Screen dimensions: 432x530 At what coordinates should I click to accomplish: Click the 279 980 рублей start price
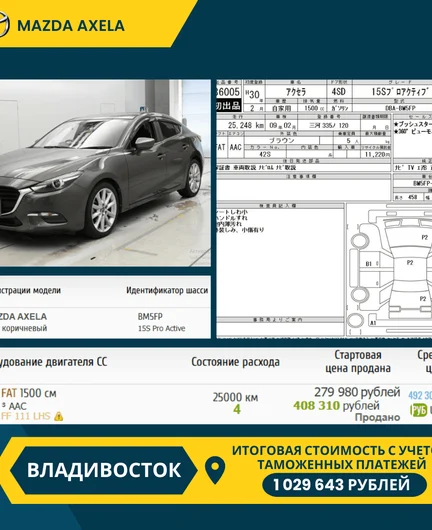tap(357, 392)
